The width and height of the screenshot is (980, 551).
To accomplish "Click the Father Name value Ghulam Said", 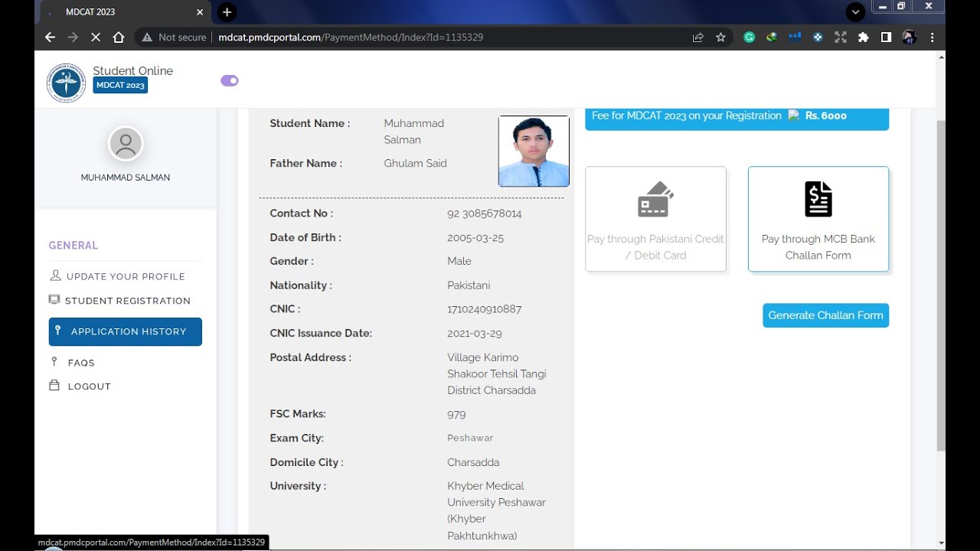I will pyautogui.click(x=415, y=163).
